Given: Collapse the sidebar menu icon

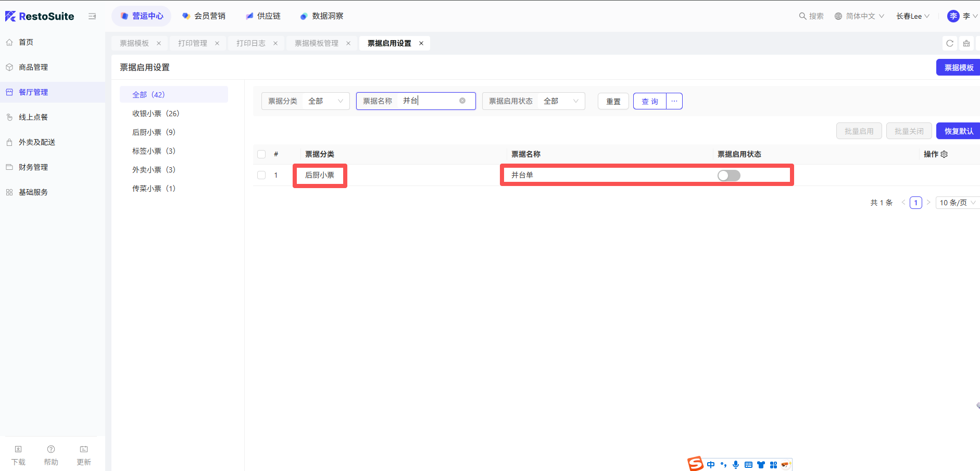Looking at the screenshot, I should pos(92,16).
